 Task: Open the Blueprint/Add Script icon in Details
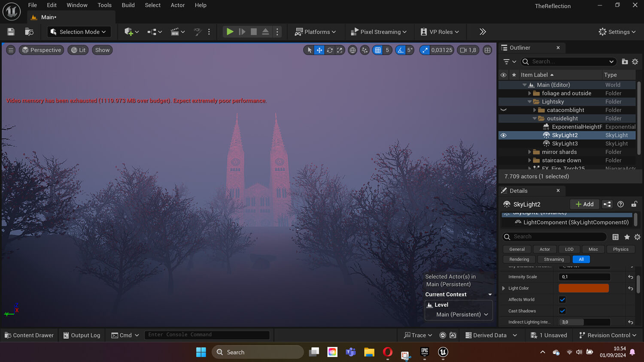pos(607,204)
